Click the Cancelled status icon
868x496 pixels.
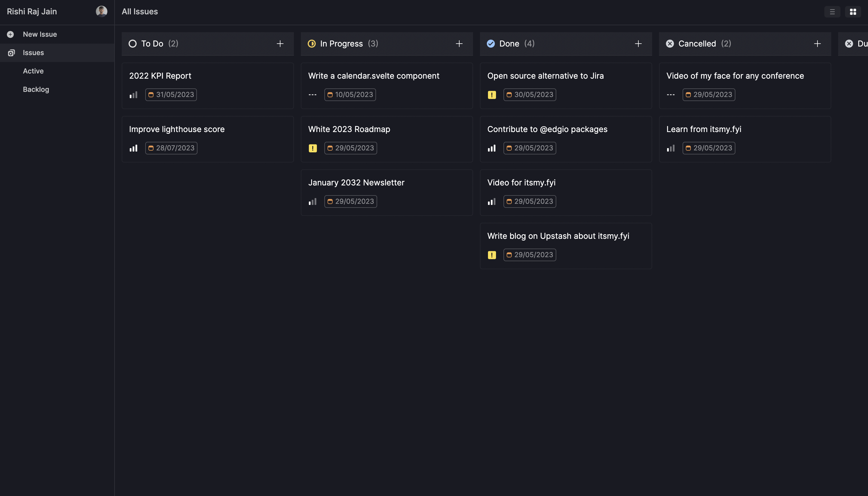pyautogui.click(x=670, y=44)
